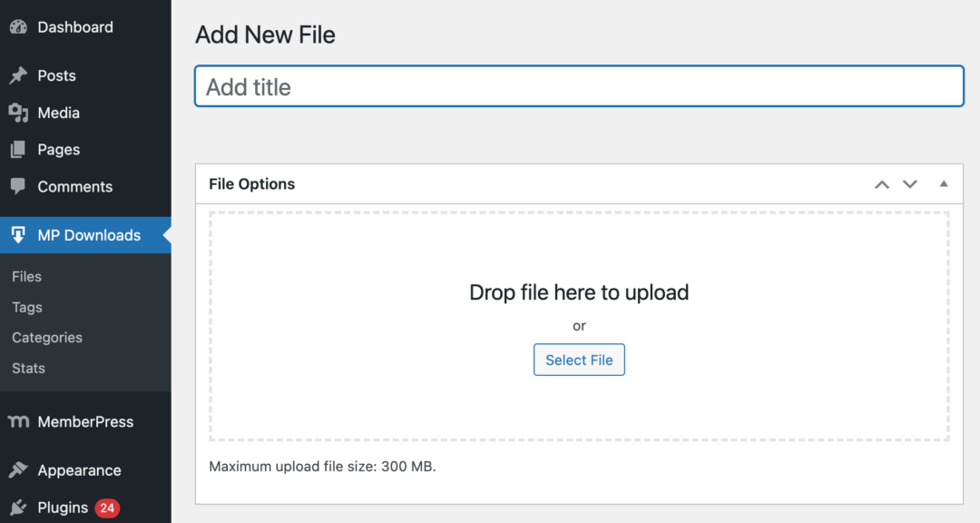980x523 pixels.
Task: Click the Pages icon in sidebar
Action: 18,150
